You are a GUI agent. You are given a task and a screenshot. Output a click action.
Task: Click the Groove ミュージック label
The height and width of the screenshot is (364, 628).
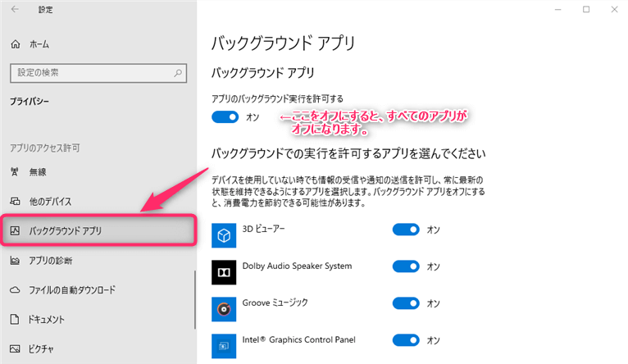pos(275,303)
